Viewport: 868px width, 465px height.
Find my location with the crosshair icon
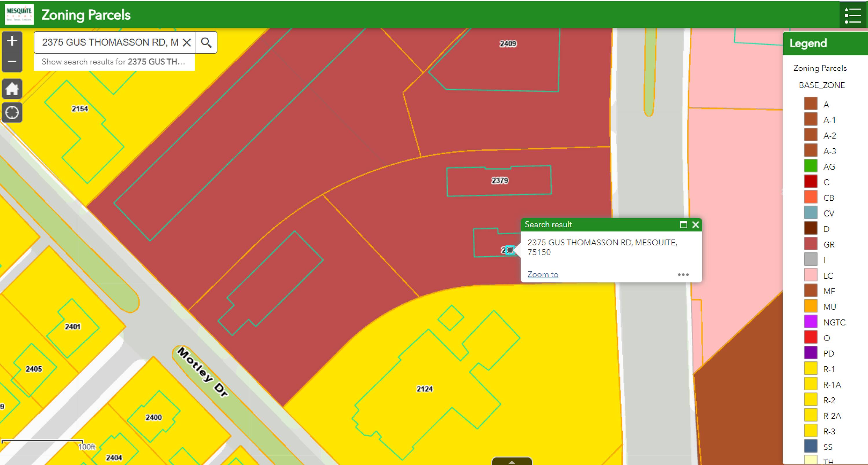point(12,113)
